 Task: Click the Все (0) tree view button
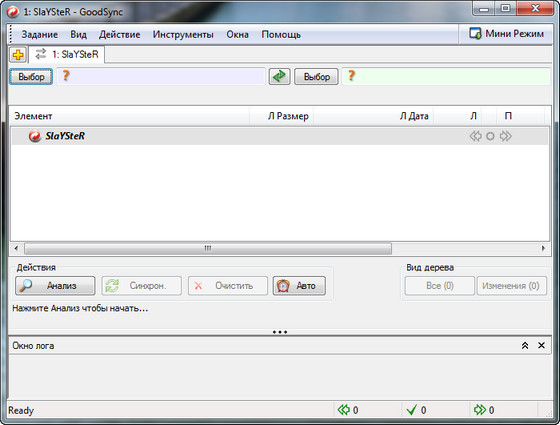click(x=440, y=286)
